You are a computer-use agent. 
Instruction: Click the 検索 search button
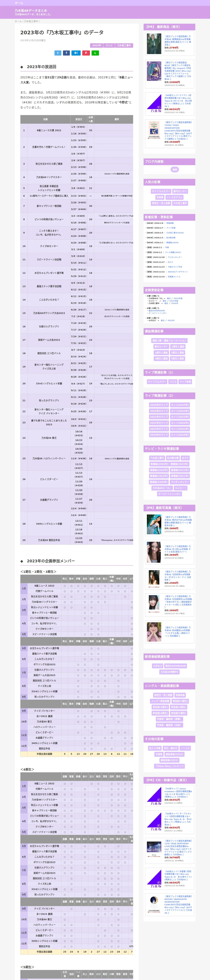click(x=175, y=170)
